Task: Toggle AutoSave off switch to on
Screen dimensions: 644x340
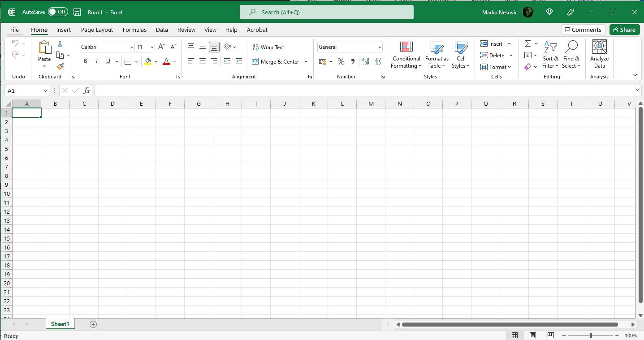Action: point(57,12)
